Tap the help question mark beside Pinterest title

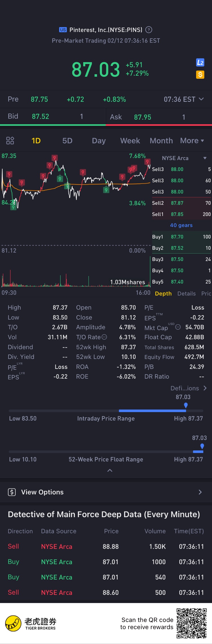(x=149, y=30)
